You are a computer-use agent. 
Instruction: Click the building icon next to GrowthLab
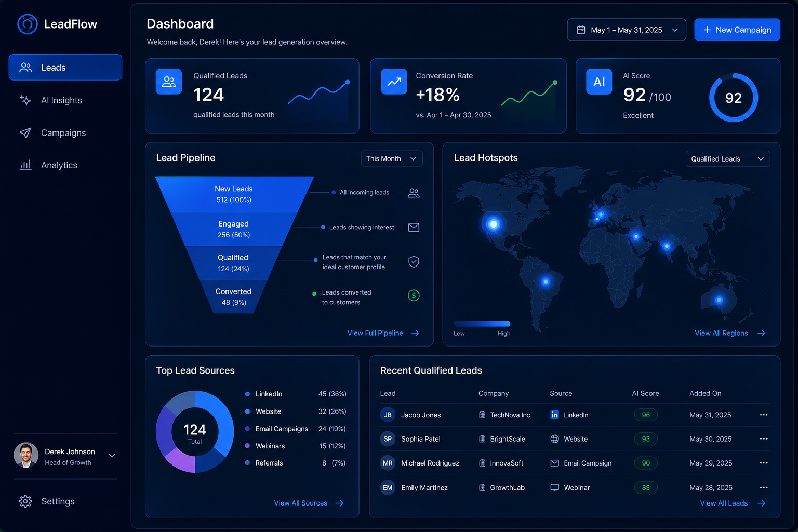click(482, 487)
